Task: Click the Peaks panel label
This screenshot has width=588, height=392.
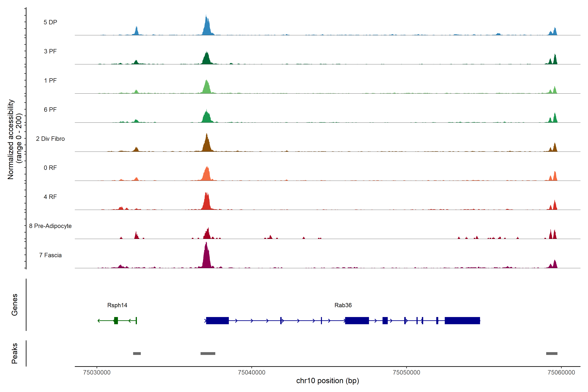Action: [15, 353]
